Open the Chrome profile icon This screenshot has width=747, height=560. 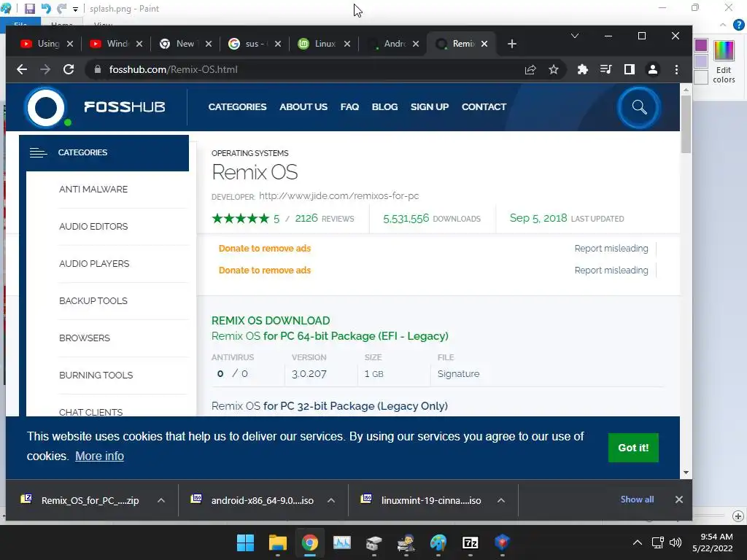(x=653, y=69)
